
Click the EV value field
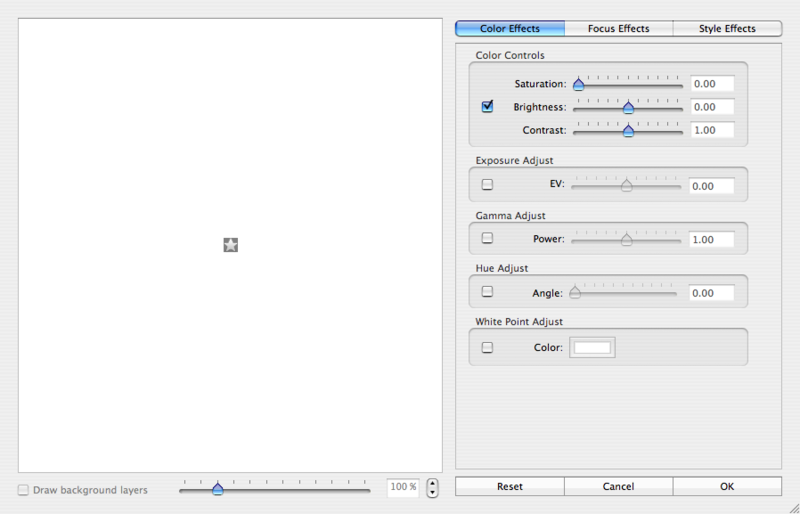711,186
